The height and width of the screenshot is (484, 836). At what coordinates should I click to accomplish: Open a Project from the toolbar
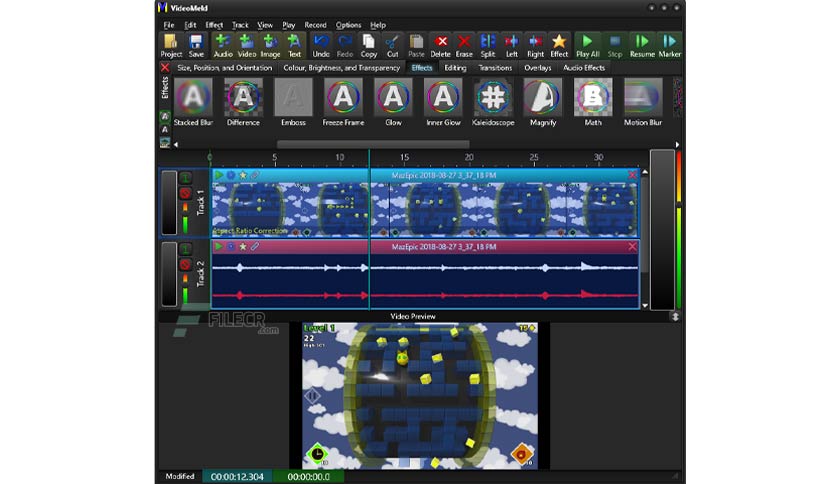tap(171, 45)
